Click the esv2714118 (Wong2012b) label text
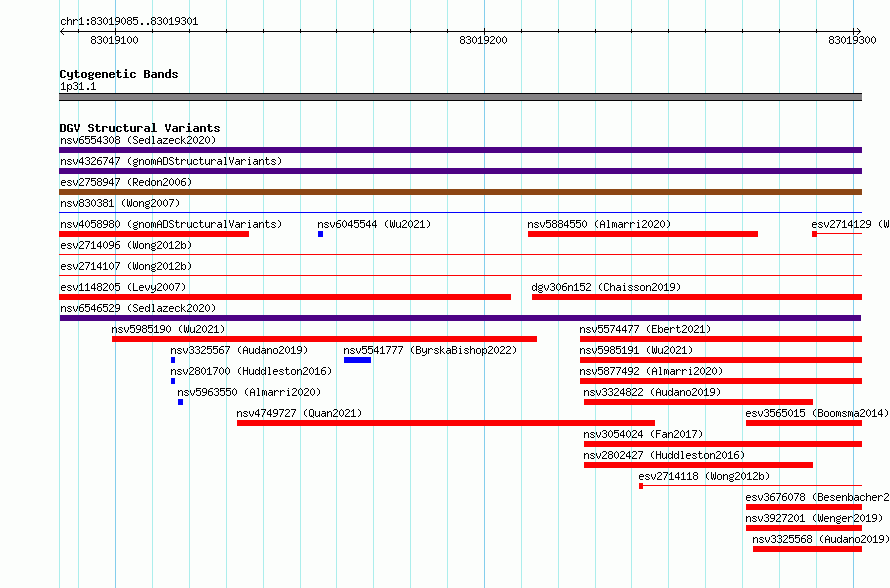 [x=704, y=476]
